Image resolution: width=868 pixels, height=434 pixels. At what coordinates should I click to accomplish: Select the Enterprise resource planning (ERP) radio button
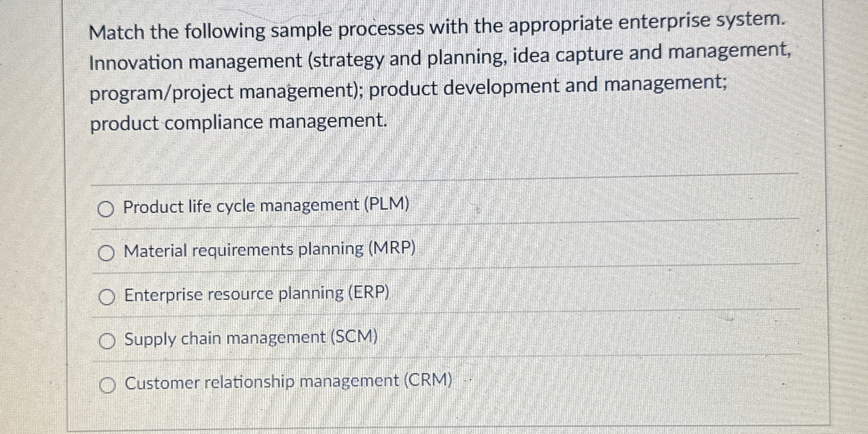click(107, 296)
